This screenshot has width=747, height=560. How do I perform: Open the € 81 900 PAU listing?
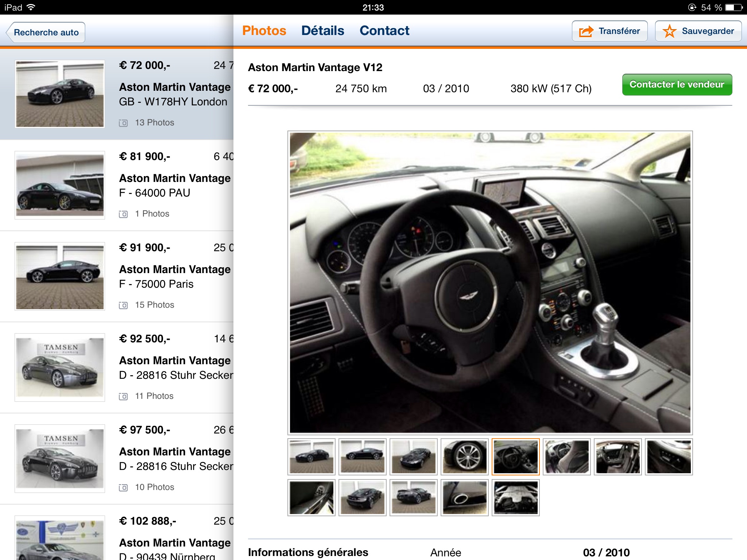[x=117, y=185]
